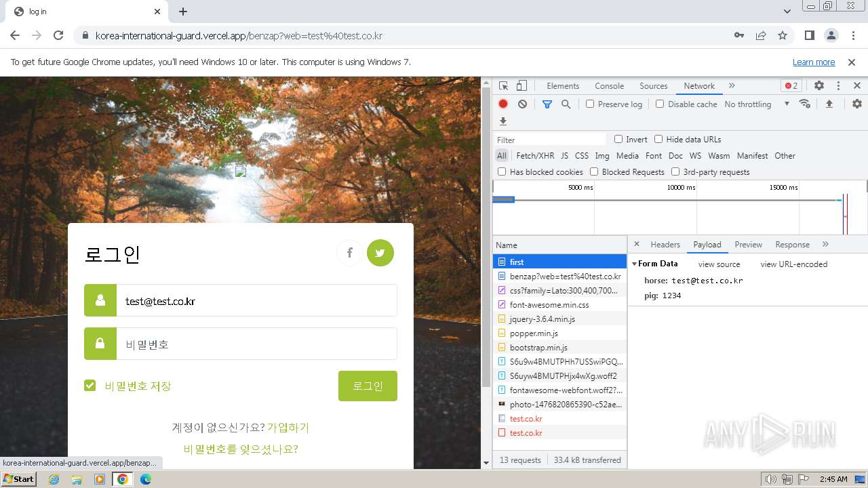
Task: Import HAR file arrow icon
Action: pyautogui.click(x=829, y=104)
